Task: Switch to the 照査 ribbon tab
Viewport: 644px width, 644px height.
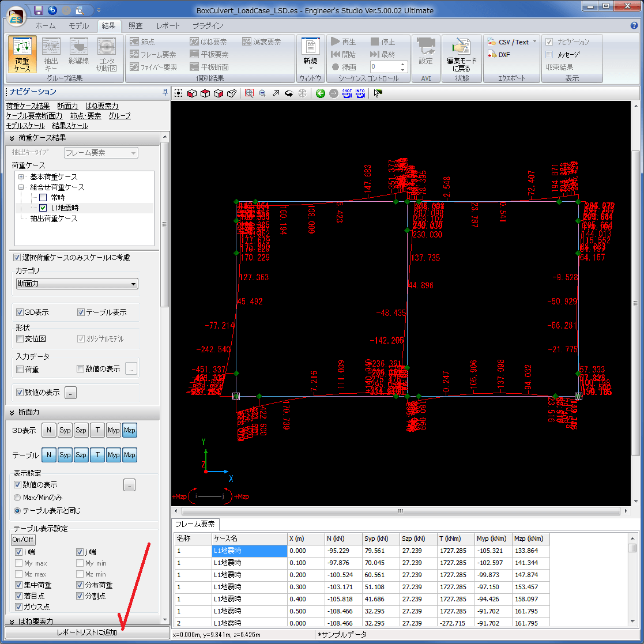Action: 135,26
